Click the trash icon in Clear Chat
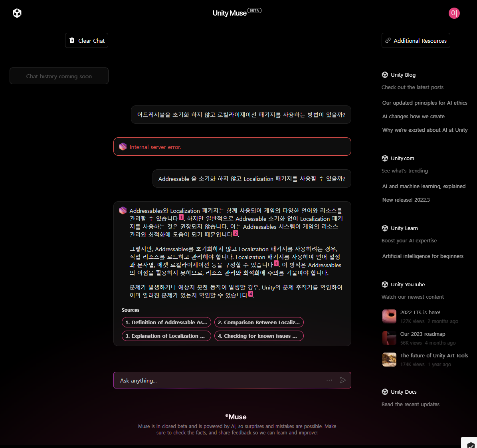This screenshot has width=477, height=448. point(72,40)
